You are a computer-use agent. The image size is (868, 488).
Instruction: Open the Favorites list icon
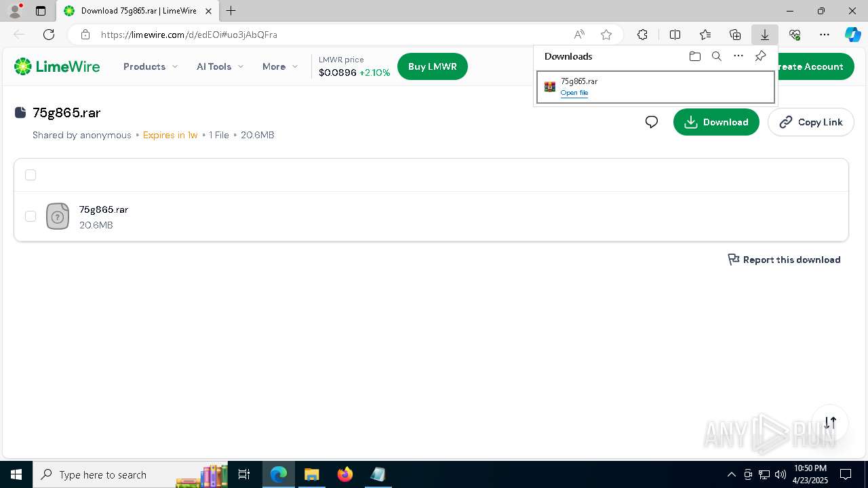pyautogui.click(x=705, y=35)
